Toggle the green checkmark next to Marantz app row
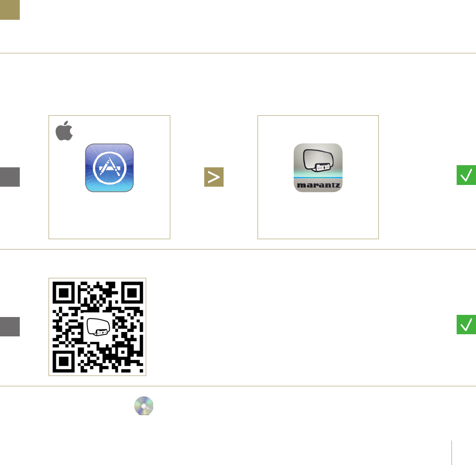476x465 pixels. [466, 175]
